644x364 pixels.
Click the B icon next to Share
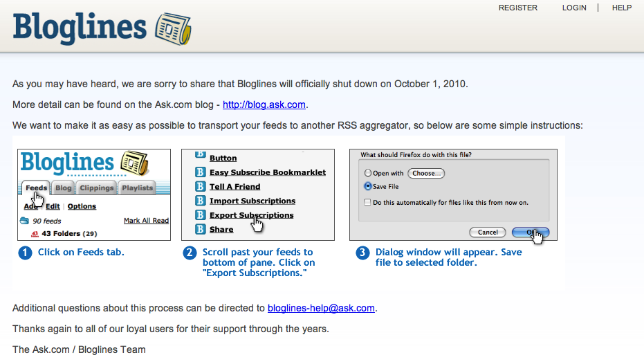tap(200, 229)
